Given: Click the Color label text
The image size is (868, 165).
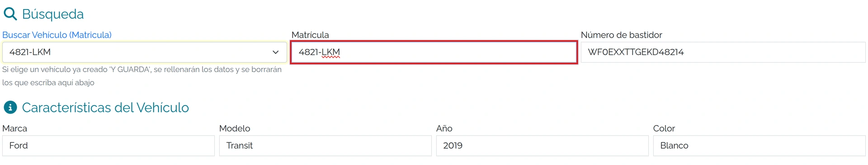Looking at the screenshot, I should (x=664, y=128).
